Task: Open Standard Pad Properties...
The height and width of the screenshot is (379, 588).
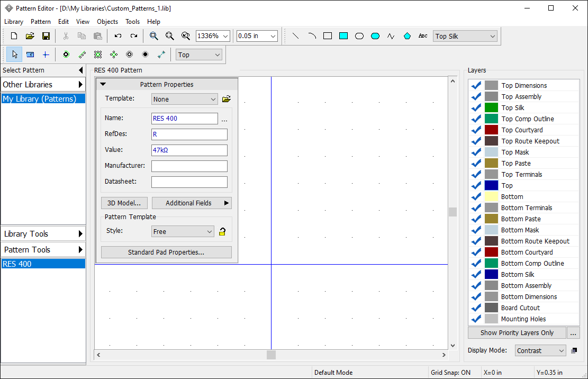Action: (x=166, y=252)
